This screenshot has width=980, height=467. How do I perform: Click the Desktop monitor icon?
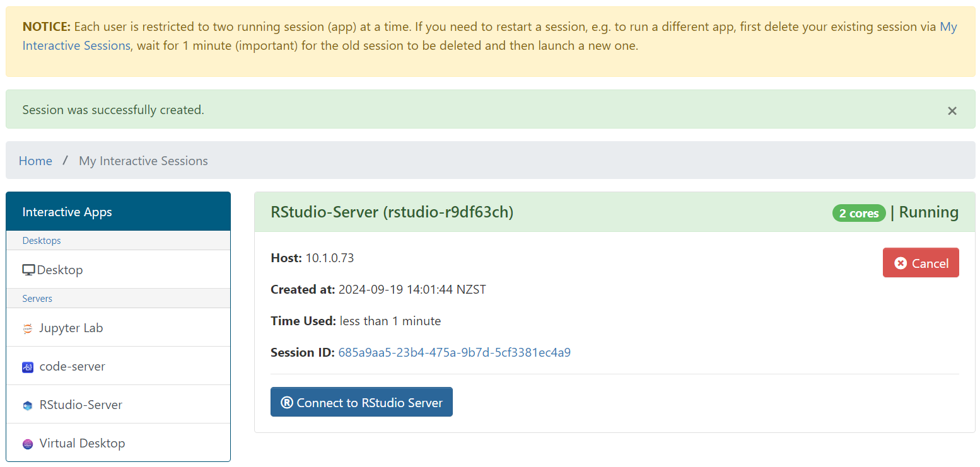(x=28, y=270)
